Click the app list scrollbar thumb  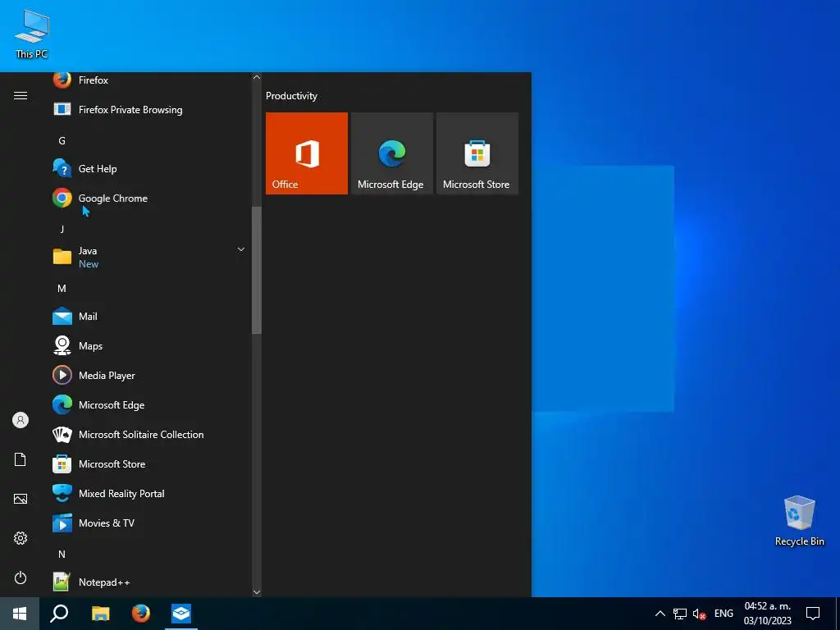click(x=257, y=270)
